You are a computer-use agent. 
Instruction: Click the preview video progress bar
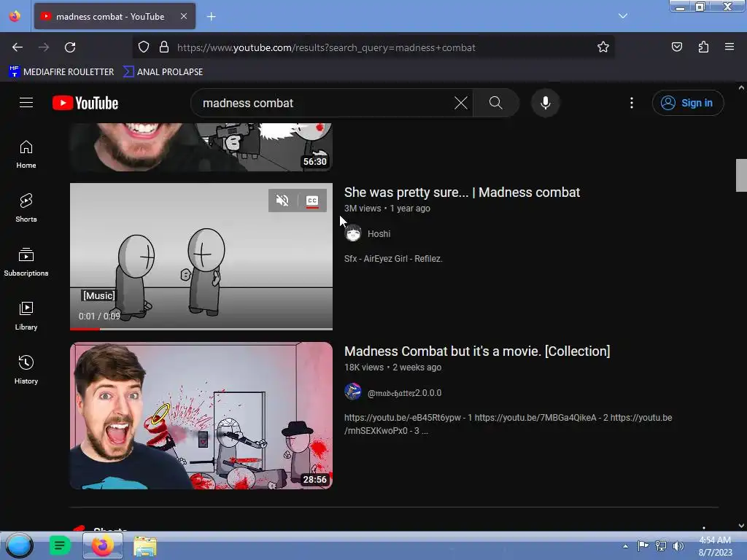pos(201,329)
